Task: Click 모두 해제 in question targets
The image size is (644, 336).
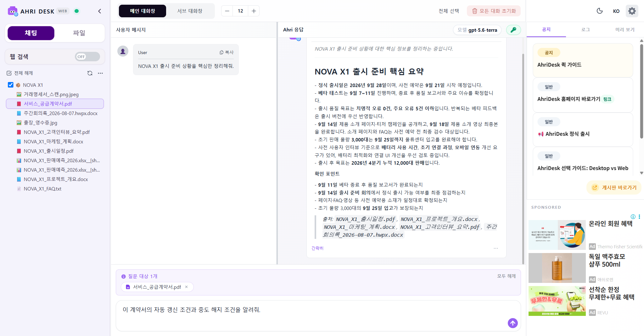Action: (506, 276)
